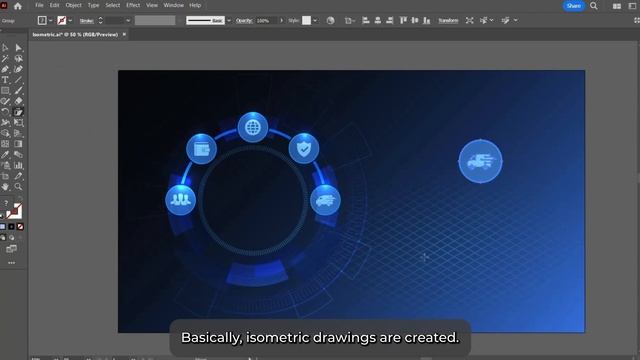Select the Mesh tool
Screen dimensions: 640x360
coord(5,144)
